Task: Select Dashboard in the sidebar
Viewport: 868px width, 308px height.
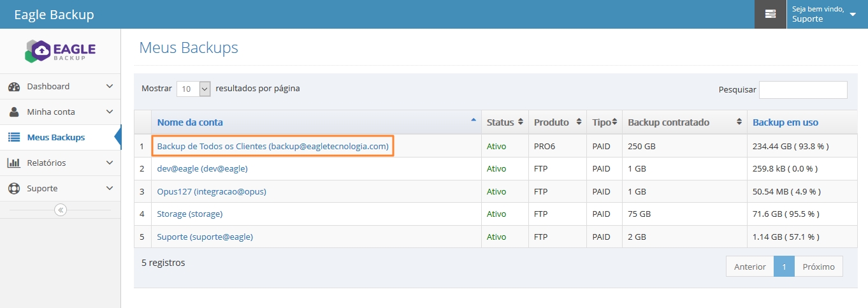Action: click(x=60, y=87)
